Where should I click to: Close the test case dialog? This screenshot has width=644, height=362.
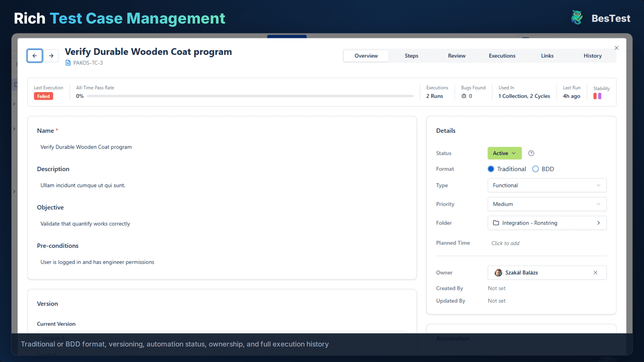616,48
